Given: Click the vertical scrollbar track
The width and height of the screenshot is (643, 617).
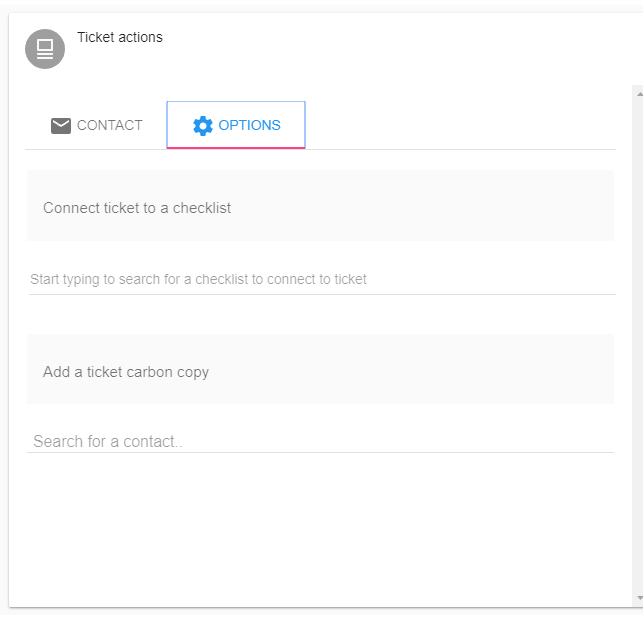Looking at the screenshot, I should 638,346.
